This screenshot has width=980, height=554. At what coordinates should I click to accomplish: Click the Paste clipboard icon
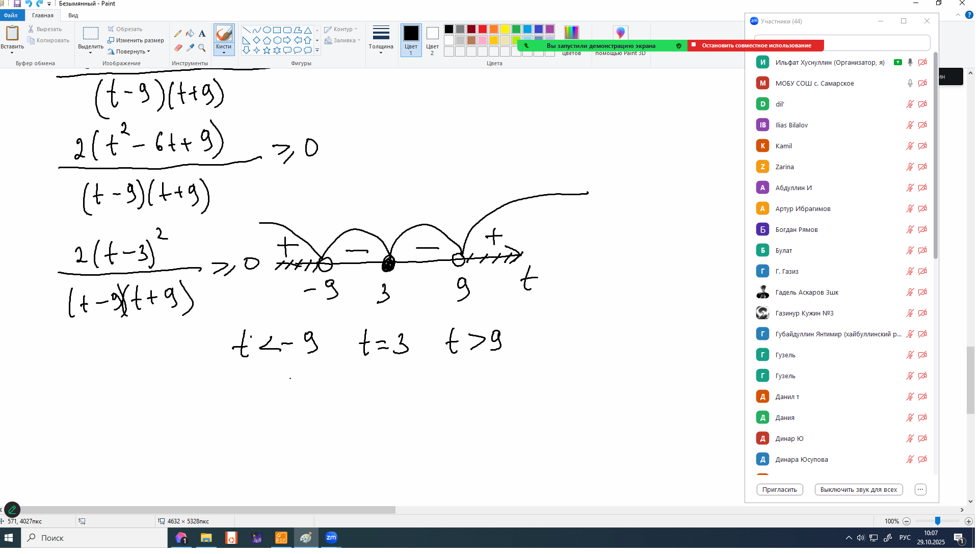12,34
